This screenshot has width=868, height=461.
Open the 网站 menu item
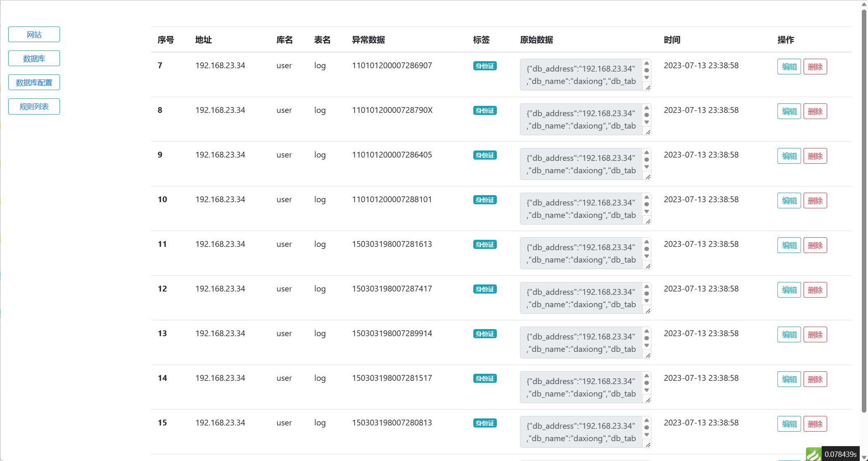point(34,34)
